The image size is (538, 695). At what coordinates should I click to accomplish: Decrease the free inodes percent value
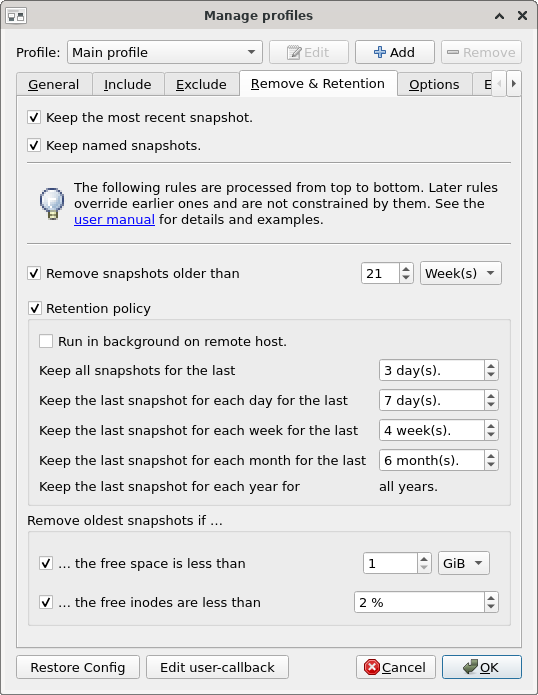(491, 607)
